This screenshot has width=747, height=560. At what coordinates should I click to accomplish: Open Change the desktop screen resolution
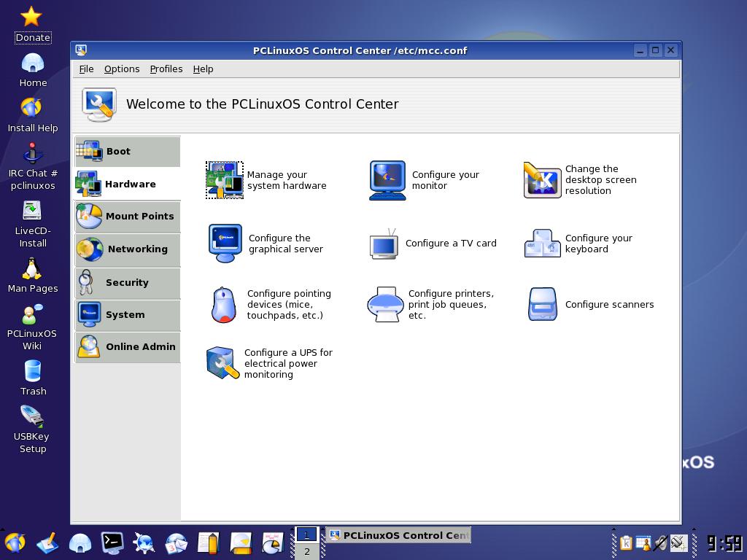pos(580,179)
